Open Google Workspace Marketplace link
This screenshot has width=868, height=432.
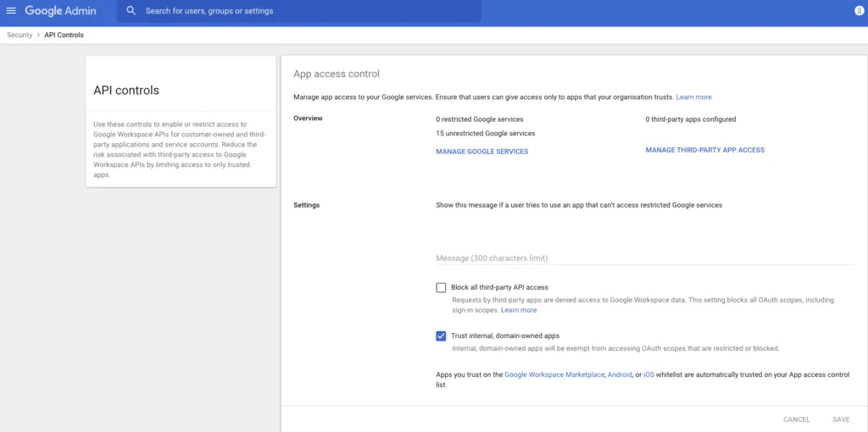554,374
